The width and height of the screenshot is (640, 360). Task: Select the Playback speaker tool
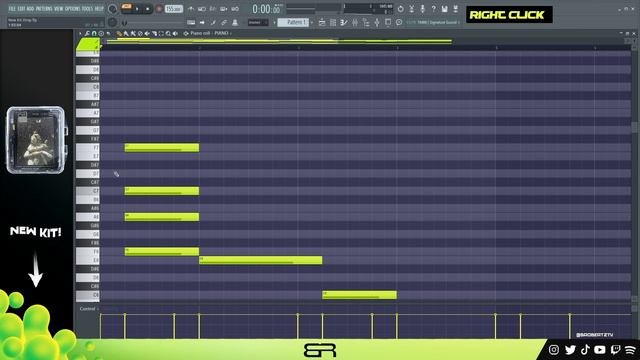(x=175, y=33)
